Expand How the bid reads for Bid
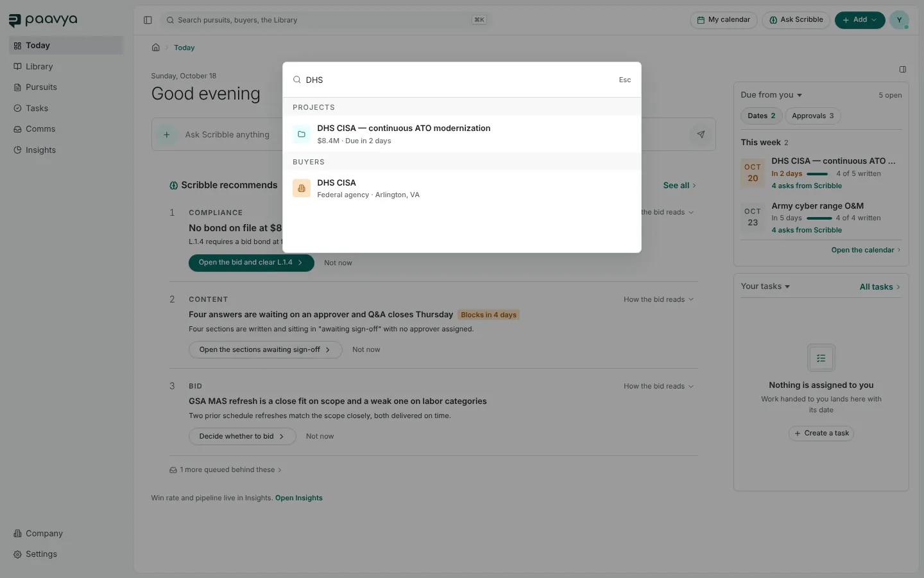This screenshot has height=578, width=924. [658, 386]
